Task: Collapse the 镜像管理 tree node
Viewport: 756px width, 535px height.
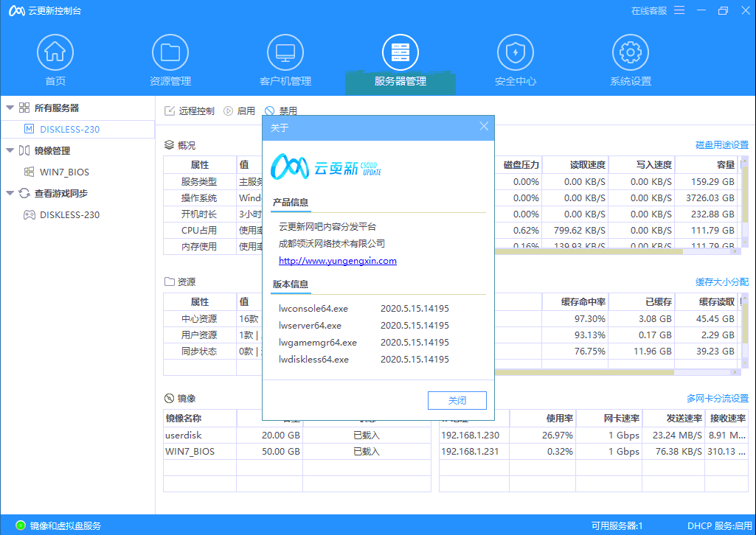Action: coord(10,151)
